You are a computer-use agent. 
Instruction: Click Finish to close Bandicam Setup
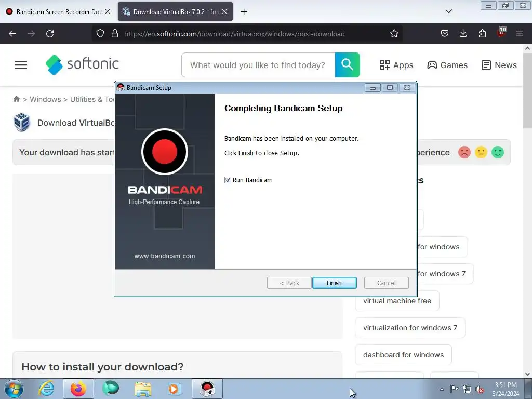[x=334, y=283]
